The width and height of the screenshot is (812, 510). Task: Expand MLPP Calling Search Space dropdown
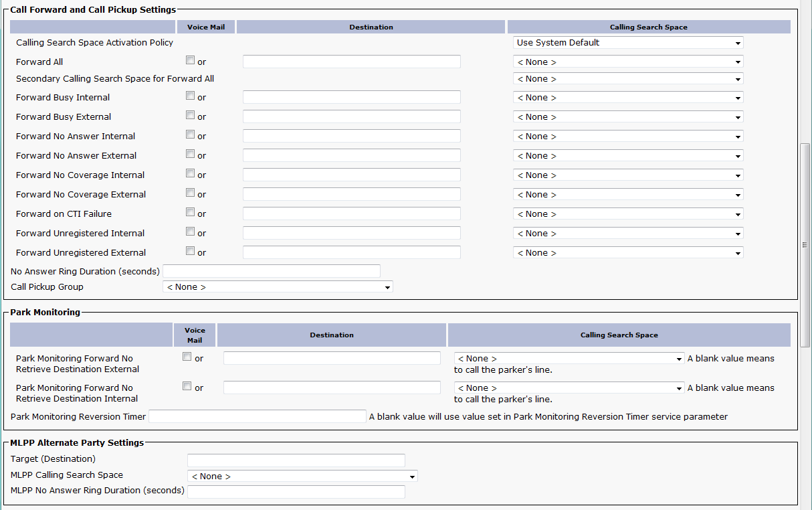(x=302, y=477)
